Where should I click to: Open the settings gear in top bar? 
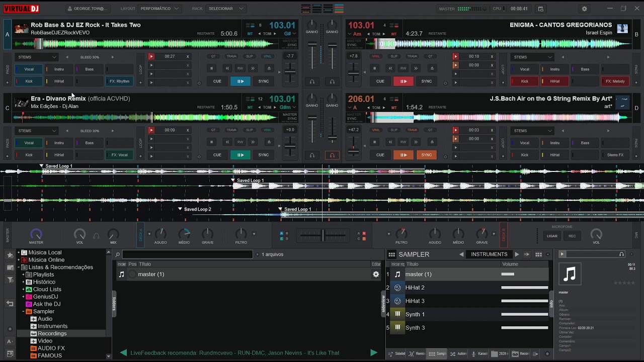click(584, 9)
